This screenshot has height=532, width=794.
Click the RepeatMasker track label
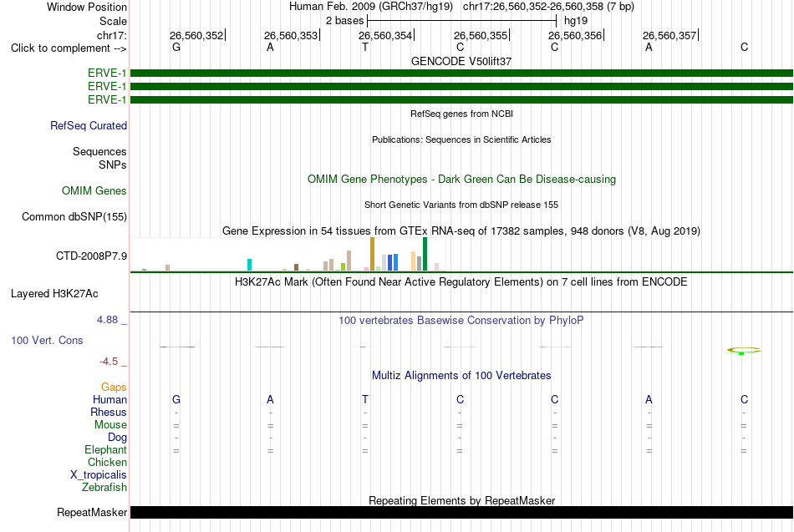92,512
